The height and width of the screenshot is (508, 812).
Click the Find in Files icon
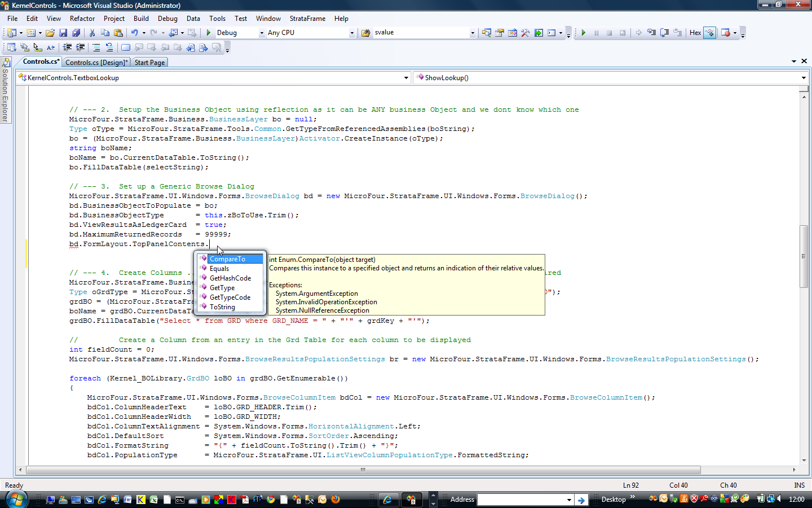[x=365, y=33]
